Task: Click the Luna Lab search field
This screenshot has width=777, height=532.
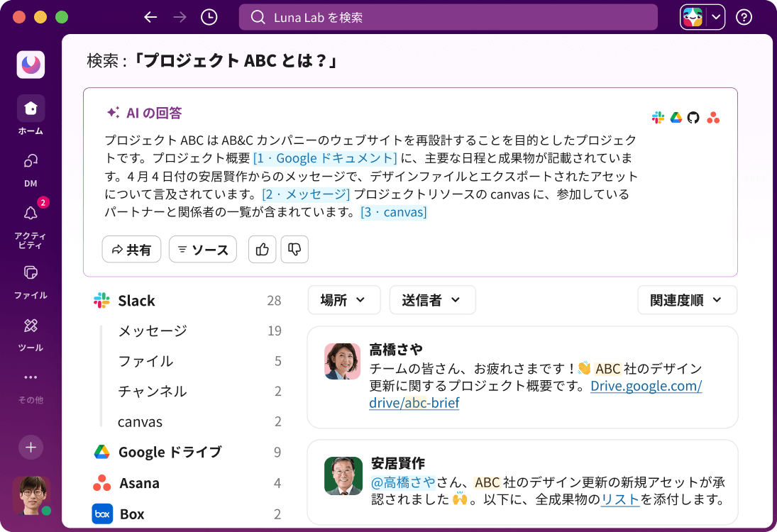Action: [x=448, y=18]
